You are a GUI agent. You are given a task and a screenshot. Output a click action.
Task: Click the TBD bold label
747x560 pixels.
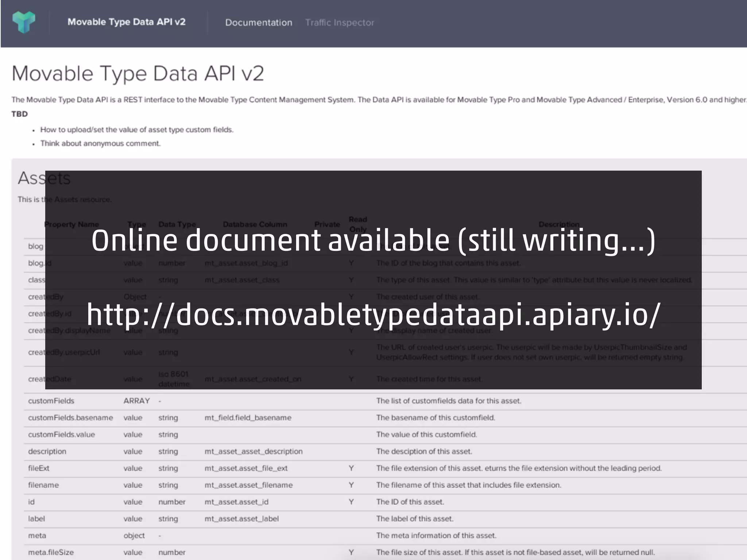(19, 114)
